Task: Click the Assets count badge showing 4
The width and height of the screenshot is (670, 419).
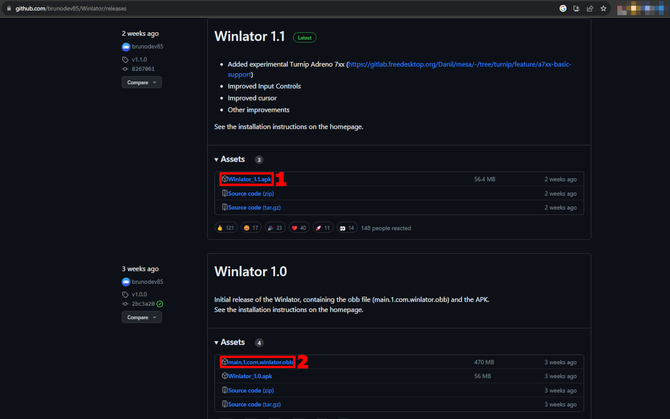Action: click(259, 343)
